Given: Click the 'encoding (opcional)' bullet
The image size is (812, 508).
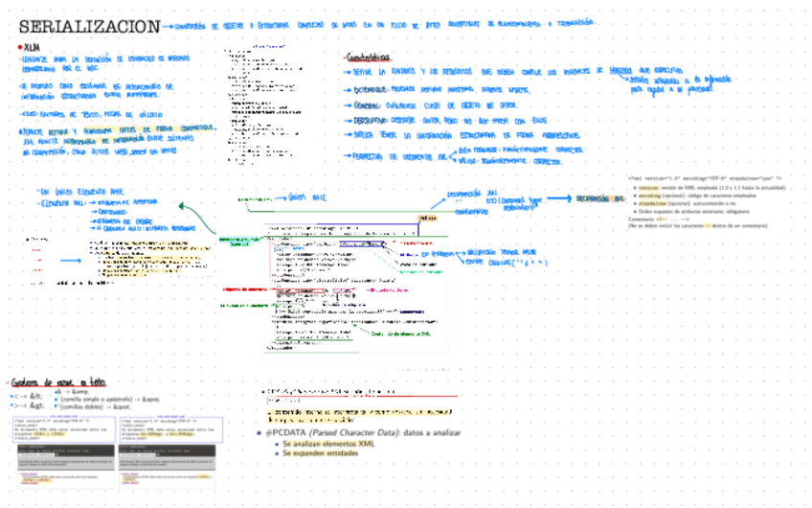Looking at the screenshot, I should pyautogui.click(x=695, y=196).
